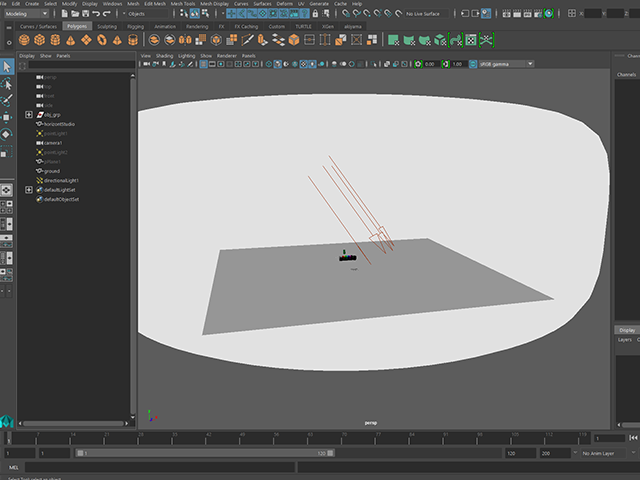Open the viewport Renderer menu

[x=227, y=56]
